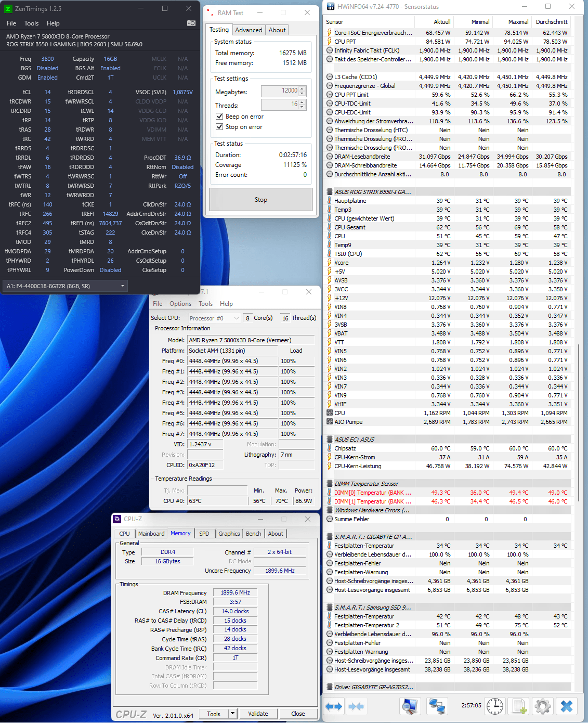Screen dimensions: 588x723
Task: Click the lightning icon of the +12V row
Action: [330, 298]
